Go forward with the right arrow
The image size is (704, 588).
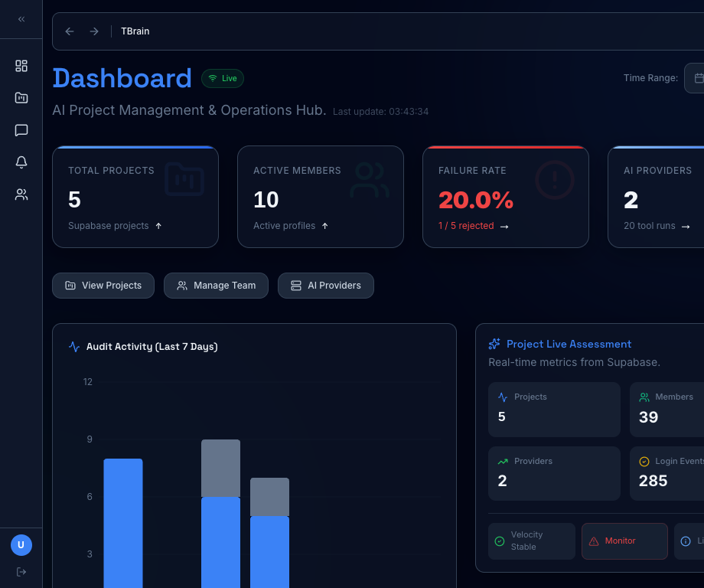(94, 31)
